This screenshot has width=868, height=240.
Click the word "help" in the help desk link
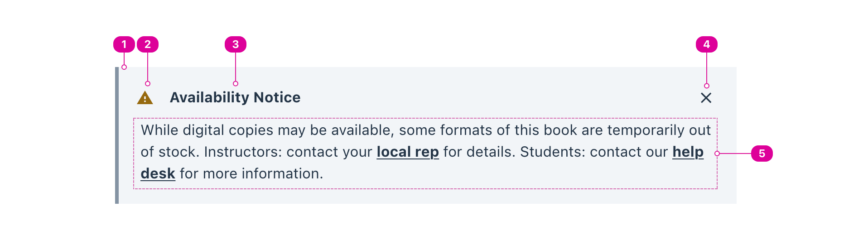tap(688, 152)
